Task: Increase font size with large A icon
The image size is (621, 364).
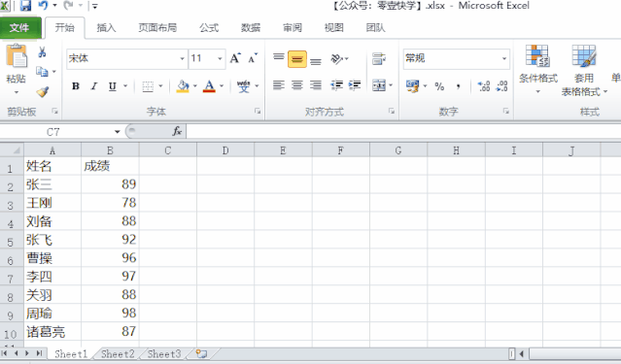Action: pos(235,58)
